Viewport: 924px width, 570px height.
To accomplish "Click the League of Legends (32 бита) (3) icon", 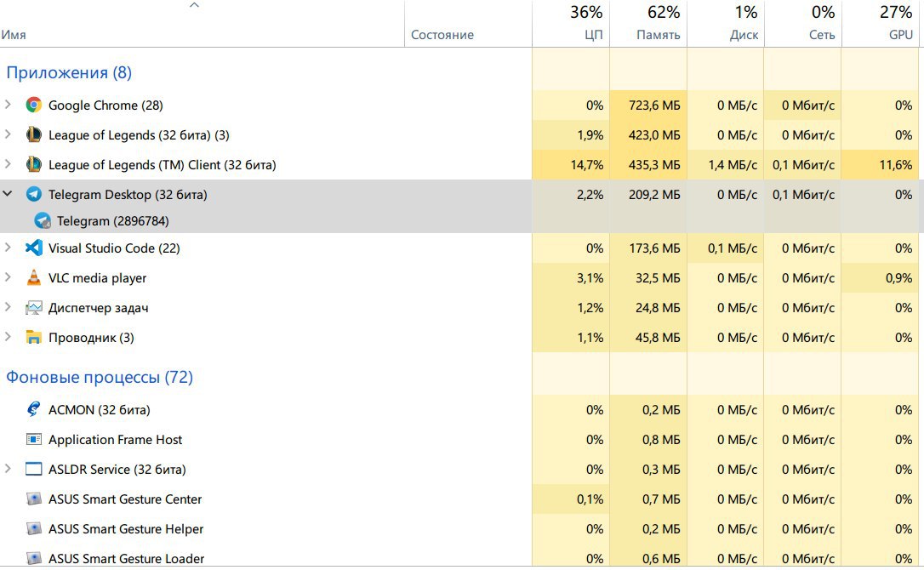I will tap(33, 135).
